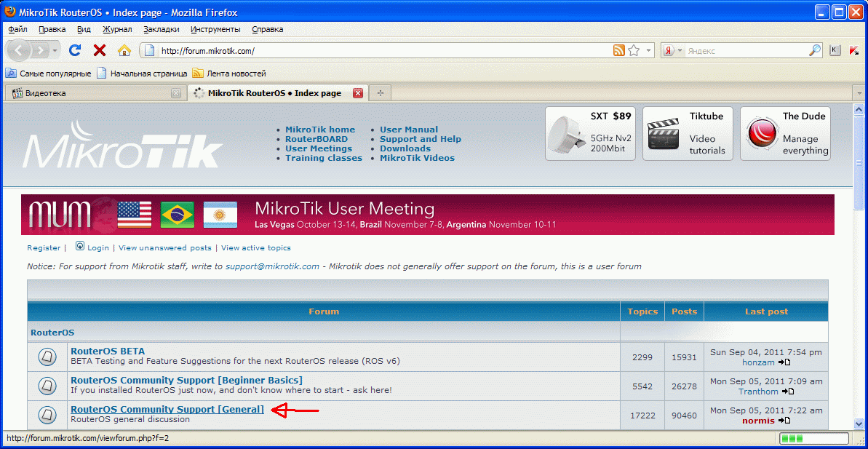Open the Вид menu
Image resolution: width=868 pixels, height=449 pixels.
[x=84, y=29]
